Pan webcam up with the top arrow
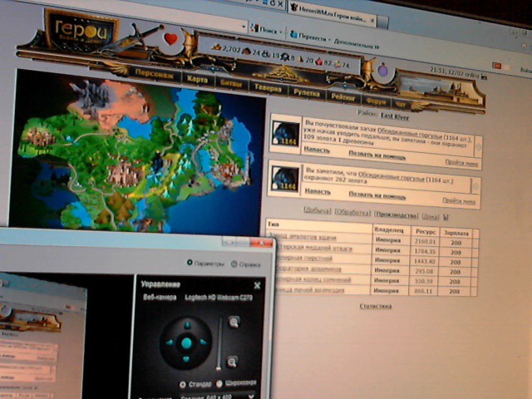Image resolution: width=532 pixels, height=399 pixels. (187, 326)
